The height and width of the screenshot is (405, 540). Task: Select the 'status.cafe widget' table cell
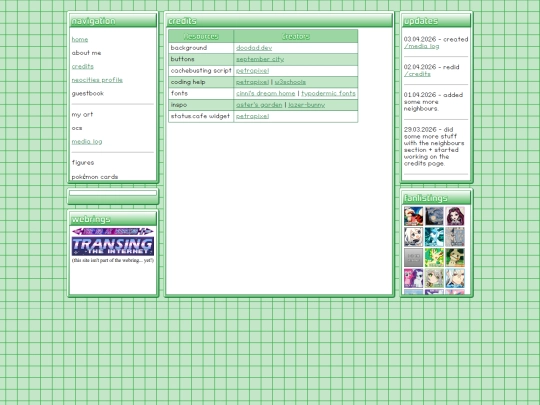[x=201, y=116]
